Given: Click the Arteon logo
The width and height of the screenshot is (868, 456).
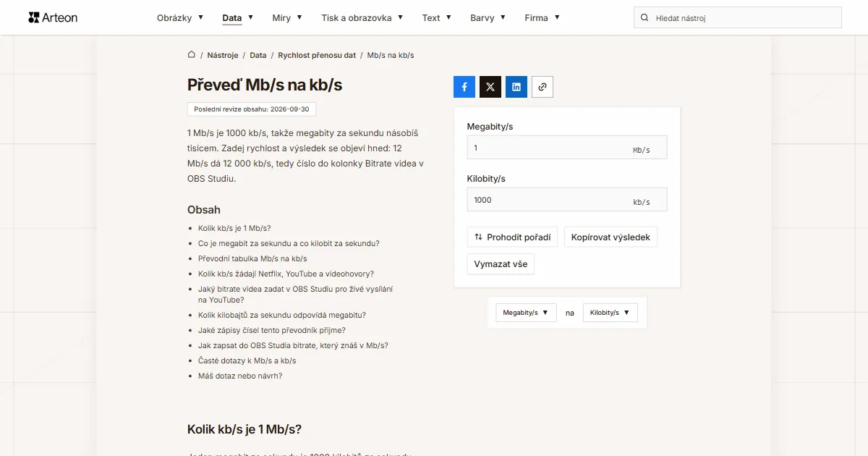Looking at the screenshot, I should 53,17.
